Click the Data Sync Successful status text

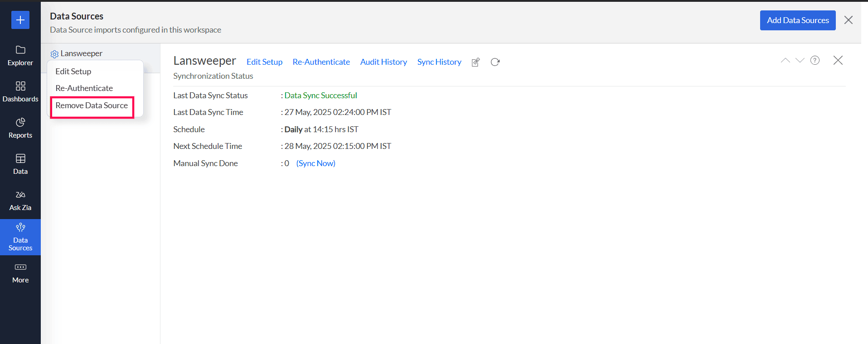321,96
